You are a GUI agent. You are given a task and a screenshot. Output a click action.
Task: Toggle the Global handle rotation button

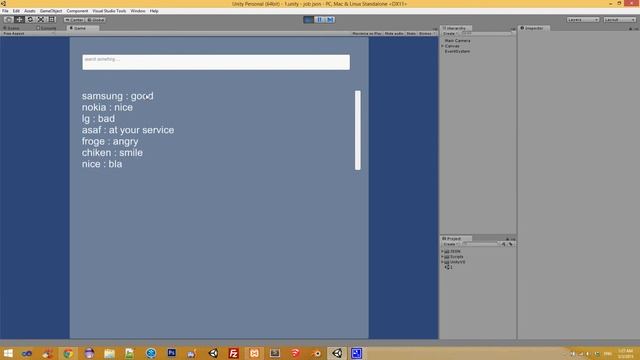[x=96, y=20]
